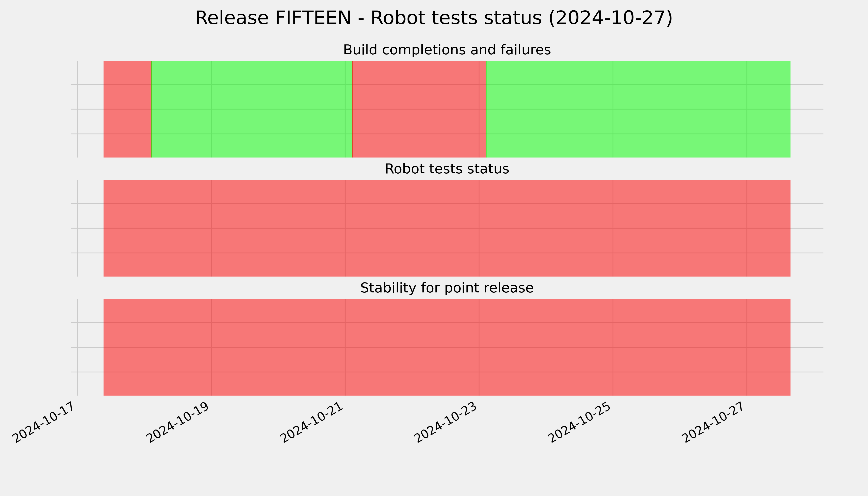
Task: Click the left y-axis line of the build chart
Action: click(77, 109)
